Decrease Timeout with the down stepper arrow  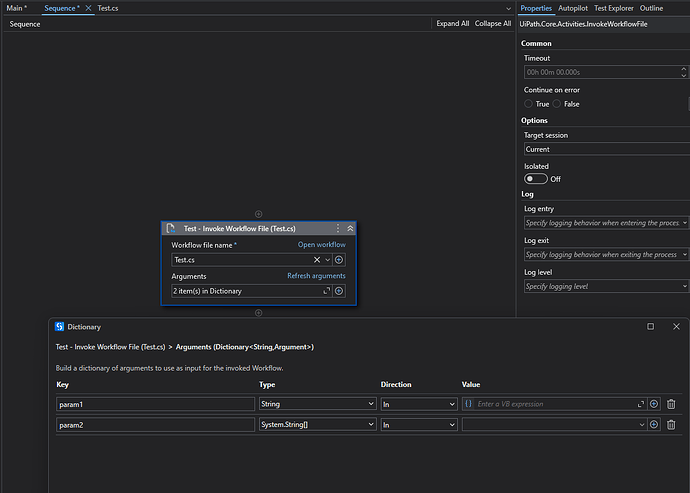point(683,76)
